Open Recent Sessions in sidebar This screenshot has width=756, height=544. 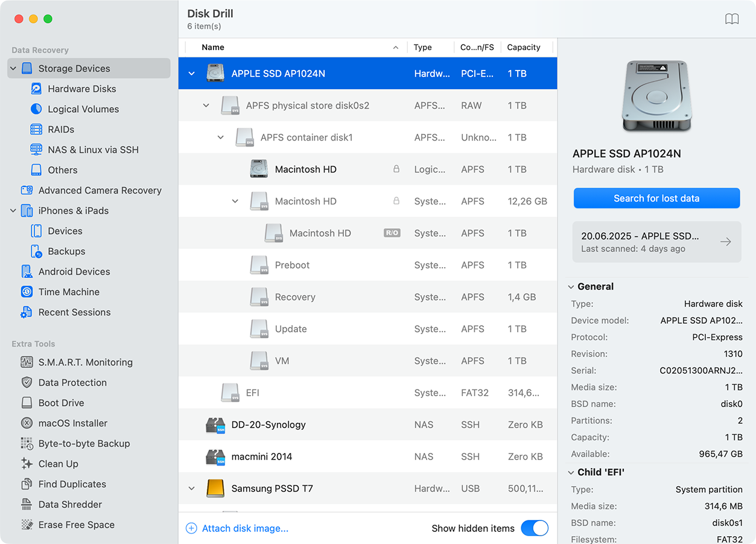[74, 312]
